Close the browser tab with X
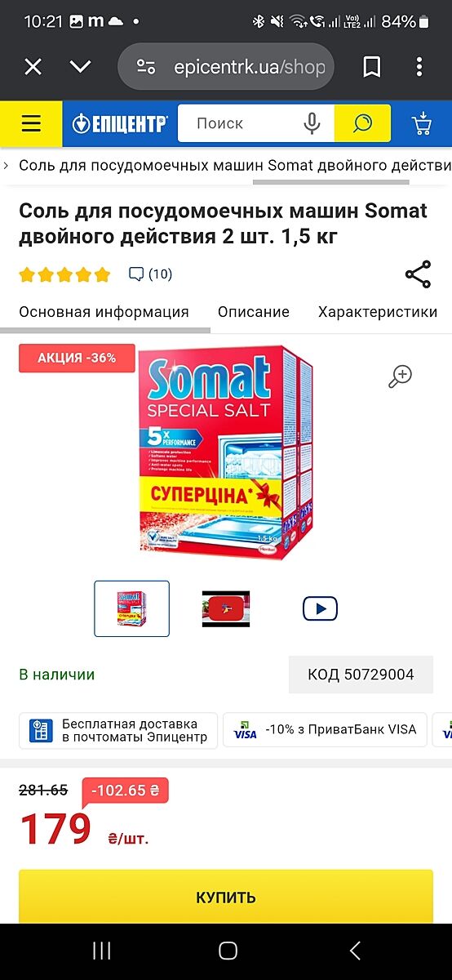Image resolution: width=452 pixels, height=980 pixels. pos(33,67)
